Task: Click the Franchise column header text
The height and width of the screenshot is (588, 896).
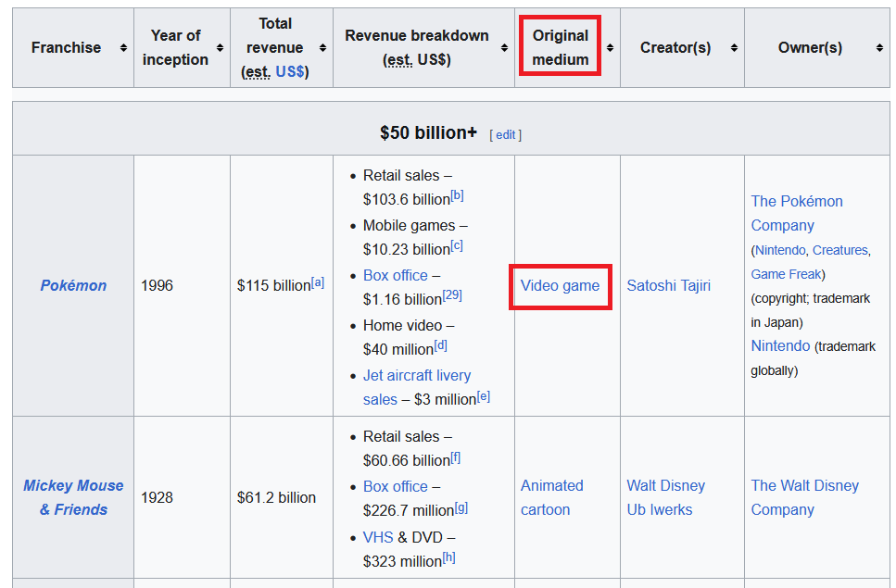Action: click(x=67, y=47)
